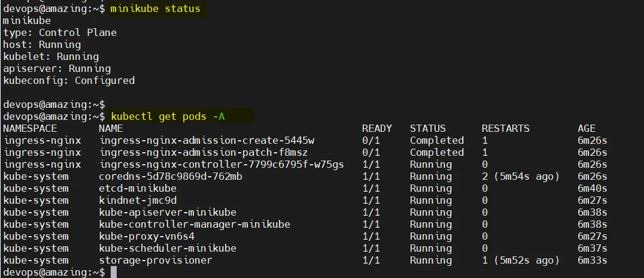Viewport: 644px width, 278px height.
Task: Click the STATUS column header
Action: [427, 128]
